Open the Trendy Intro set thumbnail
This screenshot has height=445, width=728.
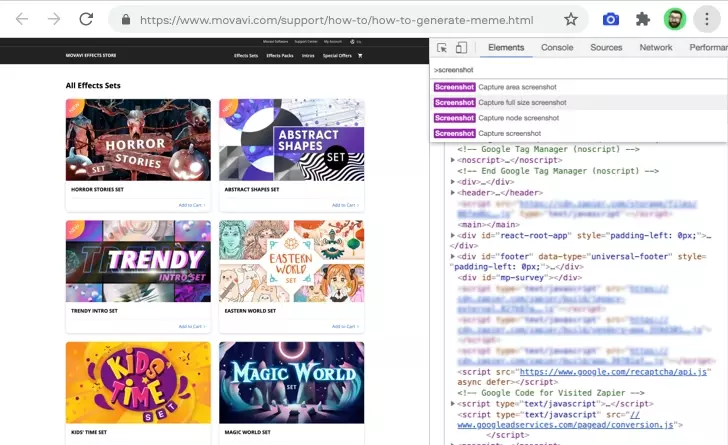pyautogui.click(x=138, y=261)
